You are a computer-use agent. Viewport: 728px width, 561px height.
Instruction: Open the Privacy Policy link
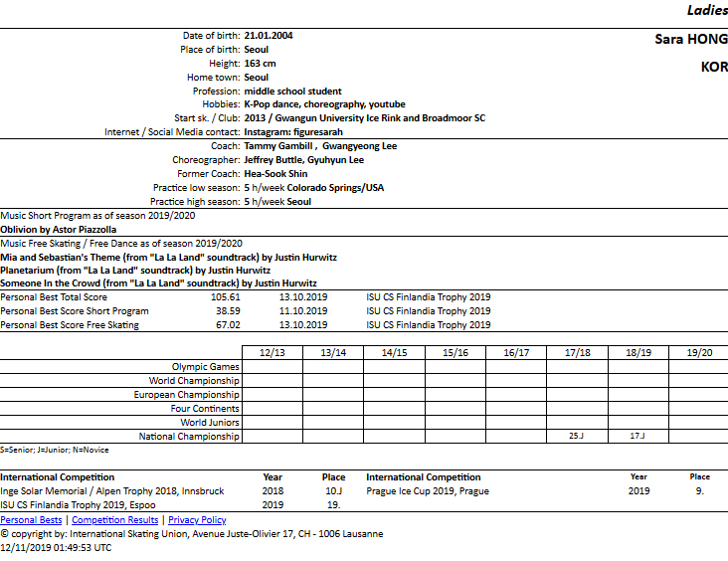(197, 520)
